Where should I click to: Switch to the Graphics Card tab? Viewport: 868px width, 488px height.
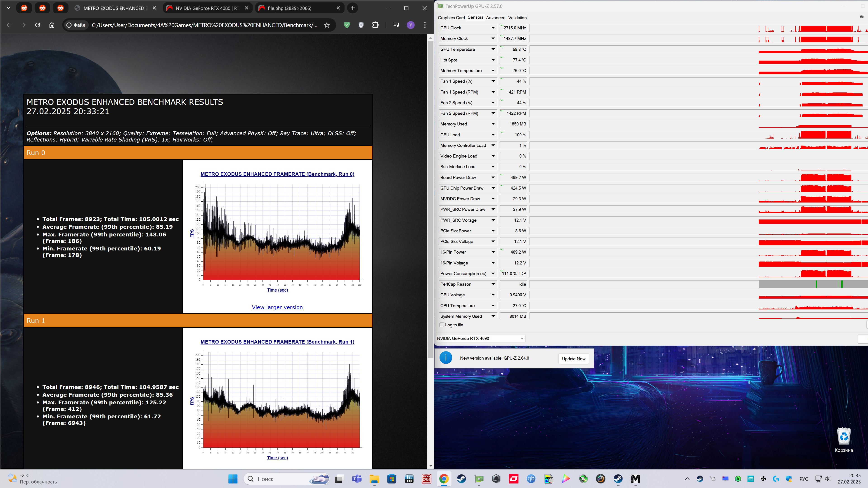(451, 17)
